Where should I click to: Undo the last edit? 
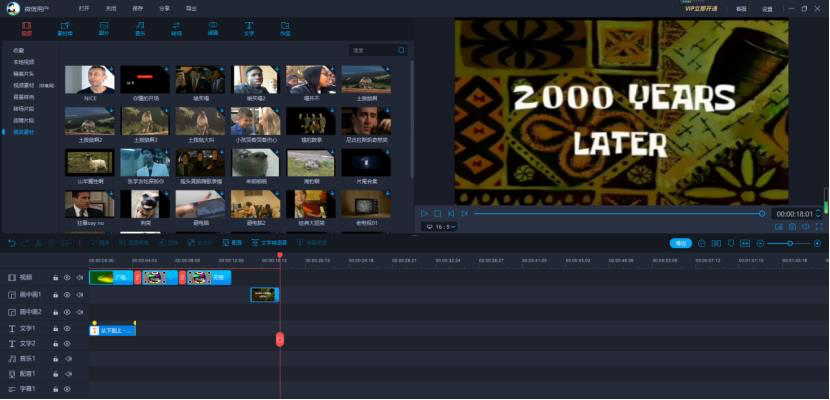(12, 243)
